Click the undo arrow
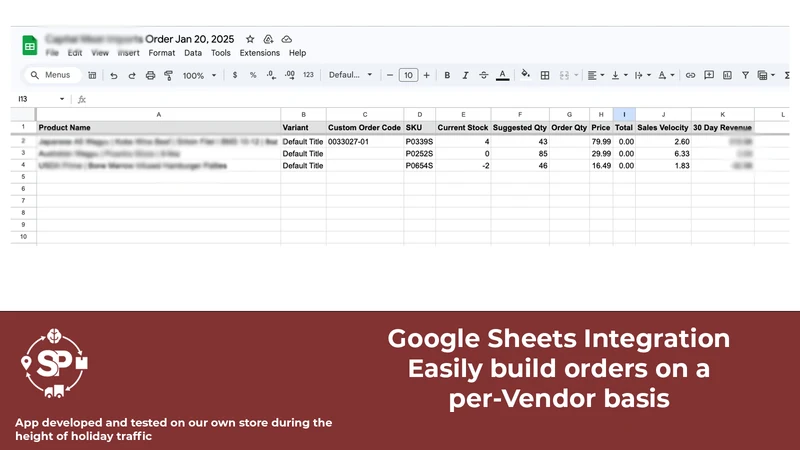The image size is (800, 450). [113, 76]
